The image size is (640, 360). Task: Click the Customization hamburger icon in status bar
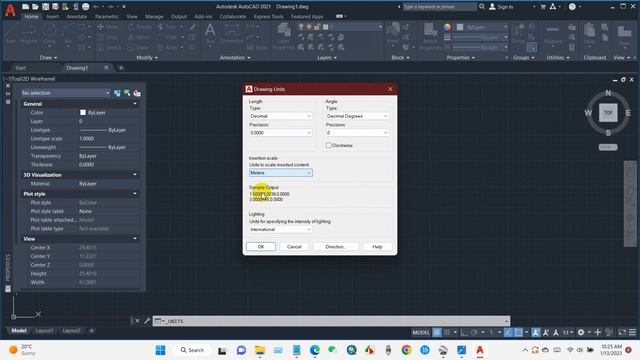(x=632, y=332)
